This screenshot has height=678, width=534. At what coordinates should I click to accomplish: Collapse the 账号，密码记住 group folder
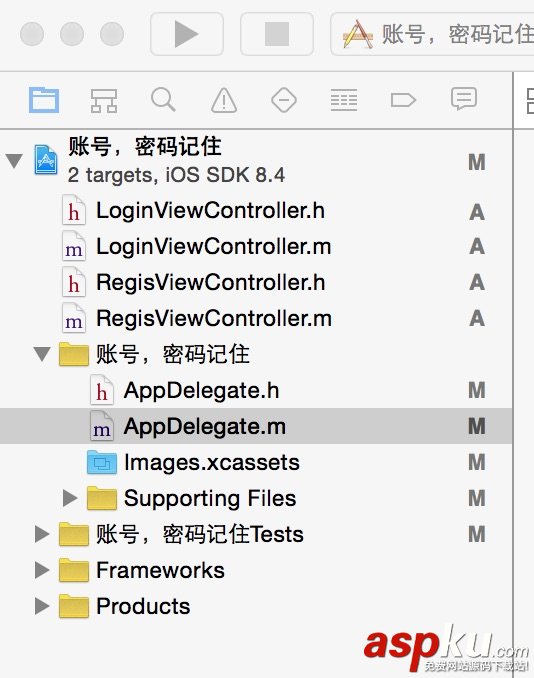[x=42, y=354]
